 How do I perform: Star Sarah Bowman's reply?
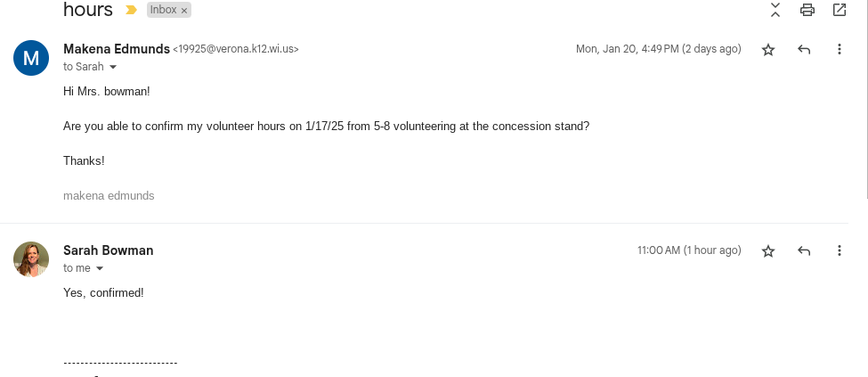768,251
